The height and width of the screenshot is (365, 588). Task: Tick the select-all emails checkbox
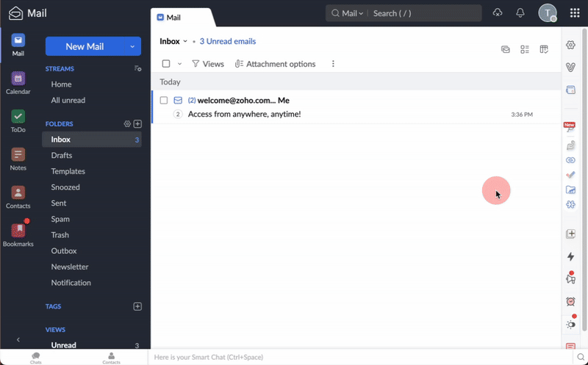click(x=166, y=64)
